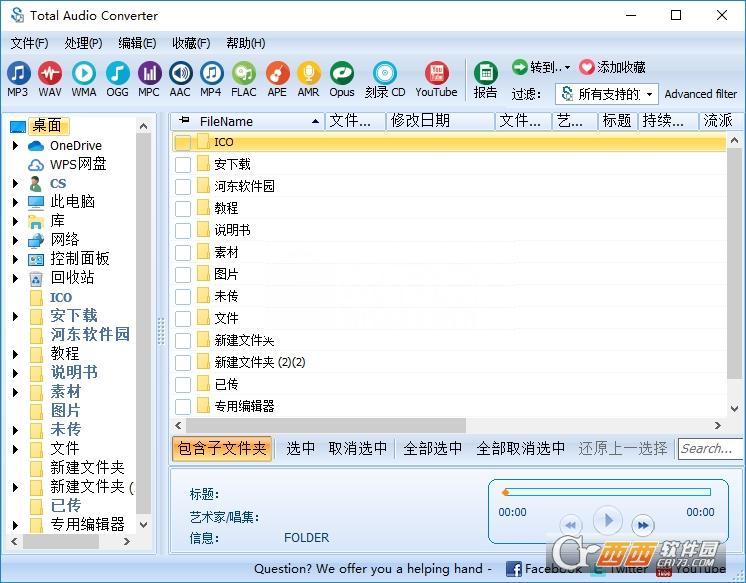The image size is (746, 583).
Task: Toggle the 包含子文件夹 option
Action: [x=222, y=449]
